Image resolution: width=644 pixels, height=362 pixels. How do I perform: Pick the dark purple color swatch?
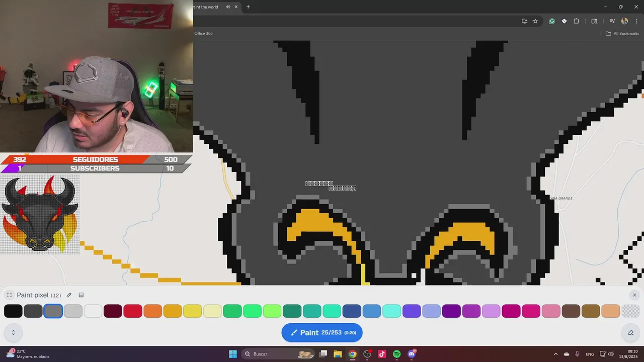click(451, 311)
